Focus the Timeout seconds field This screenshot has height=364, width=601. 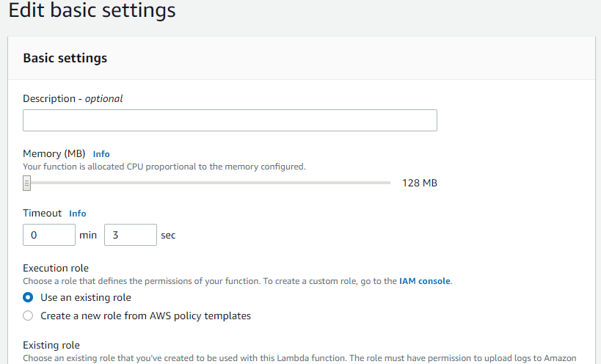coord(131,235)
